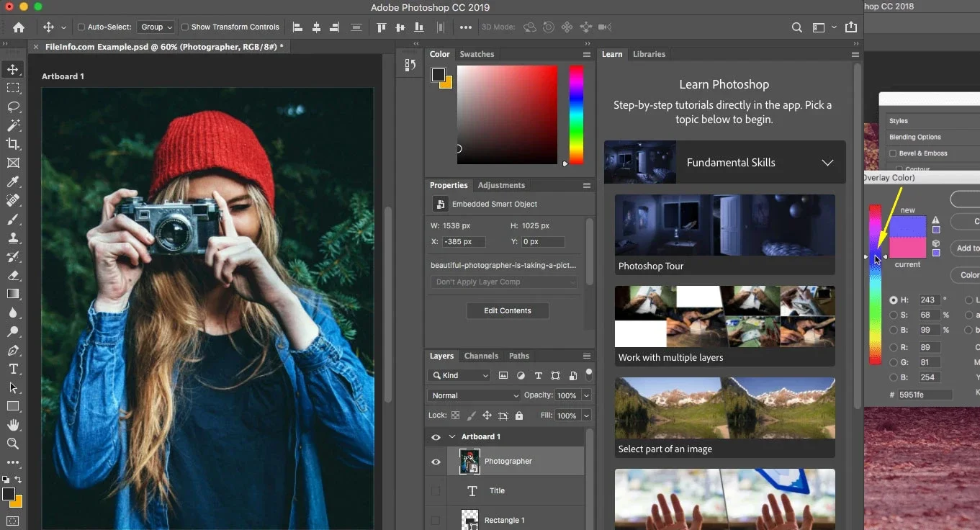Open the Group auto-select dropdown
Screen dimensions: 980x530
click(156, 27)
